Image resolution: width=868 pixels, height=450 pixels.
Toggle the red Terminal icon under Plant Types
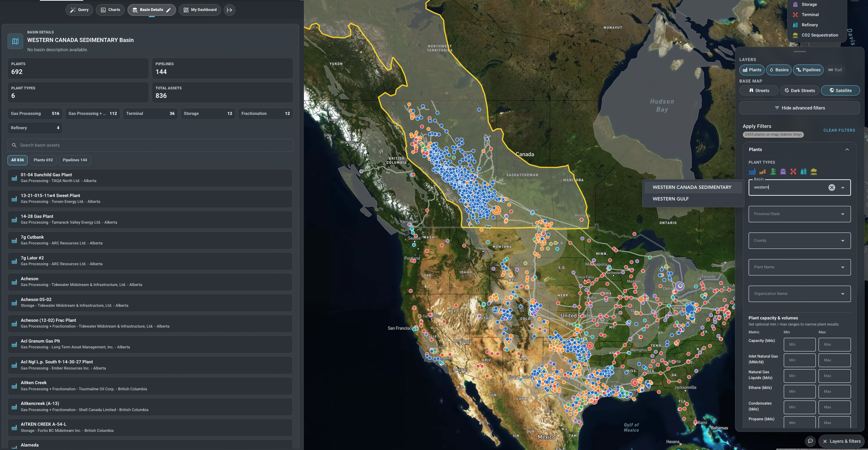(793, 171)
